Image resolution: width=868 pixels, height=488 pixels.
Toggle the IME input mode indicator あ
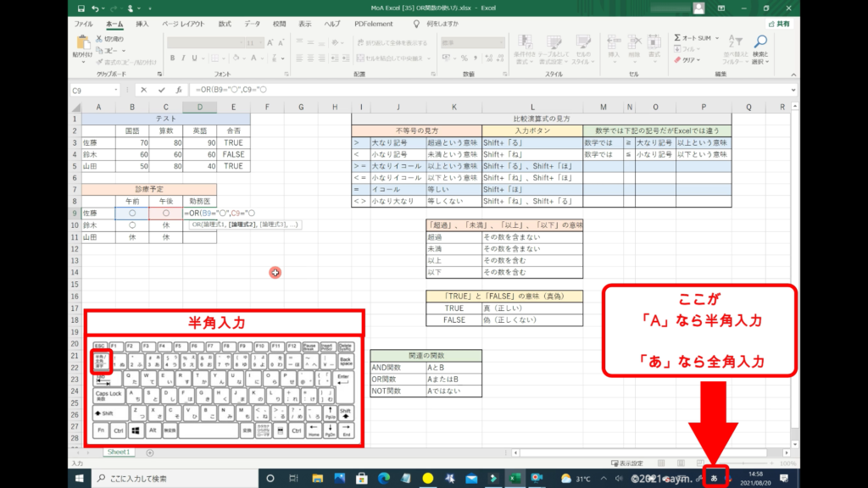click(714, 478)
